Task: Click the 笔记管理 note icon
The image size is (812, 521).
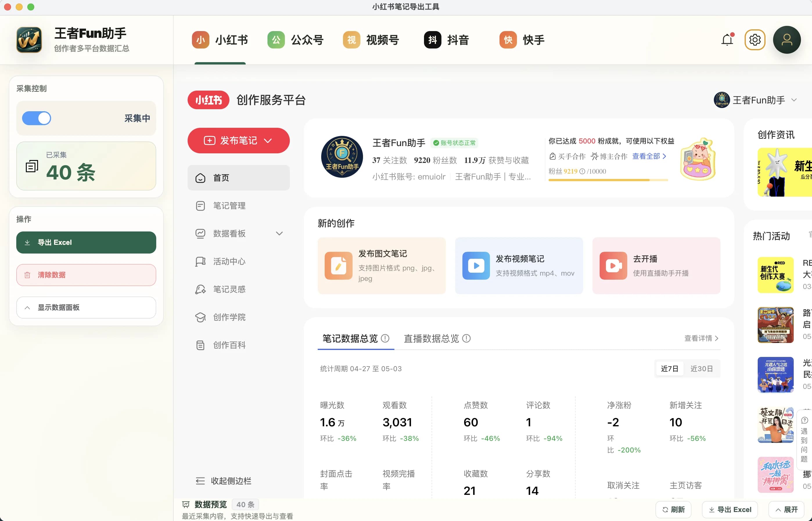Action: [200, 206]
